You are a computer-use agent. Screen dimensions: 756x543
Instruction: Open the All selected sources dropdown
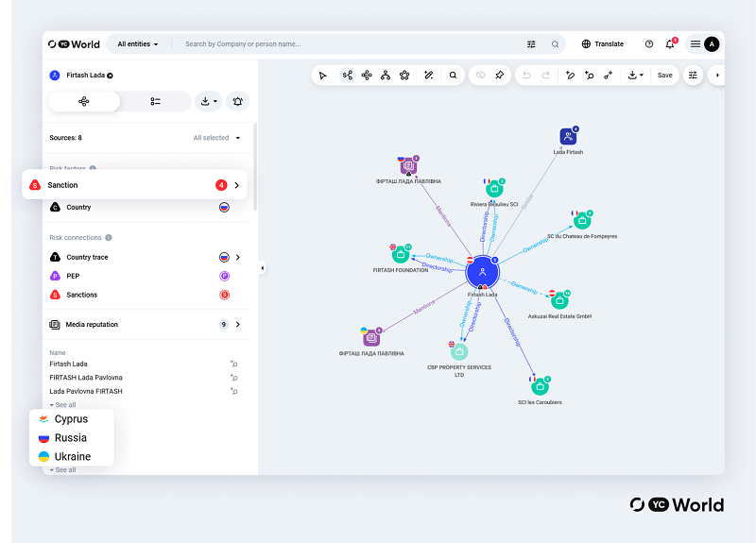tap(216, 138)
